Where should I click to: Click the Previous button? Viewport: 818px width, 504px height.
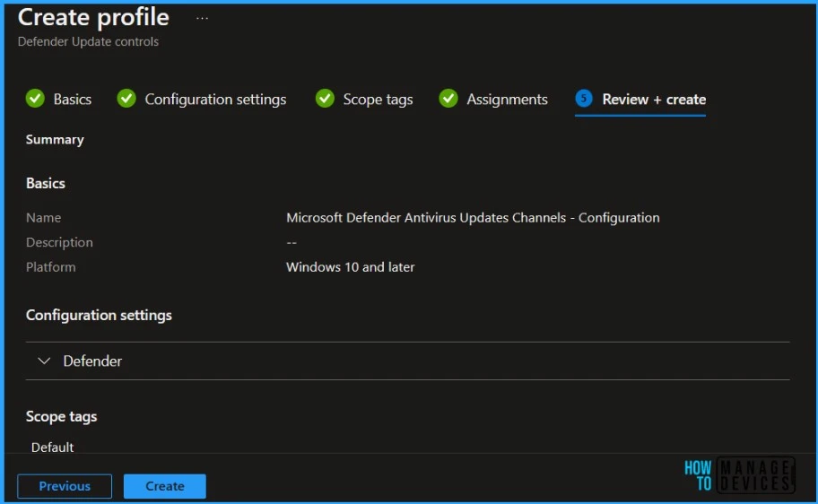coord(65,486)
